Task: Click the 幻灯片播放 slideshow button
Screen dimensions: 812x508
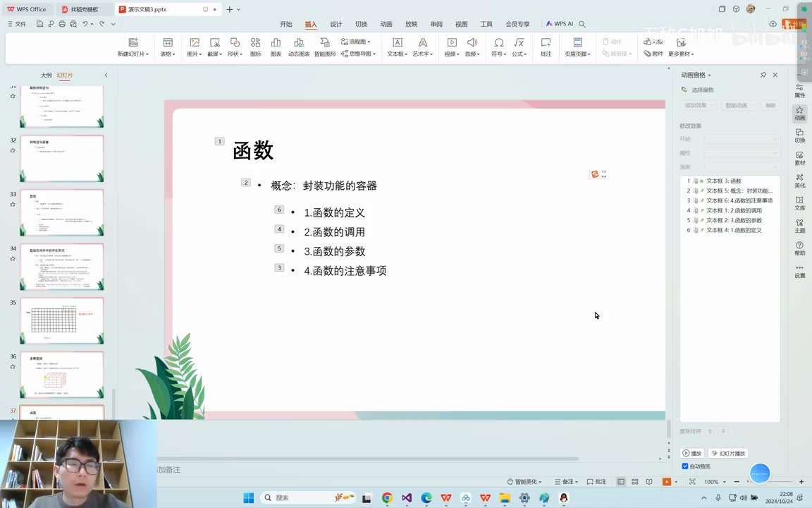Action: click(x=728, y=453)
